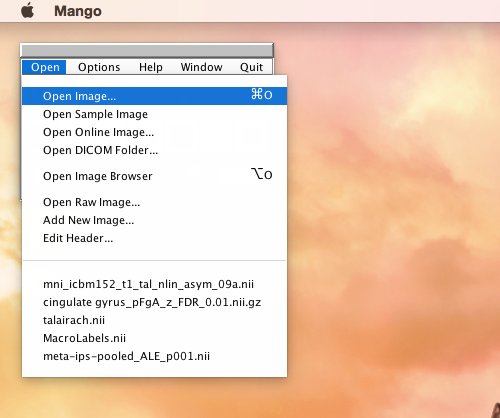500x418 pixels.
Task: Choose Edit Header... entry
Action: click(x=154, y=238)
